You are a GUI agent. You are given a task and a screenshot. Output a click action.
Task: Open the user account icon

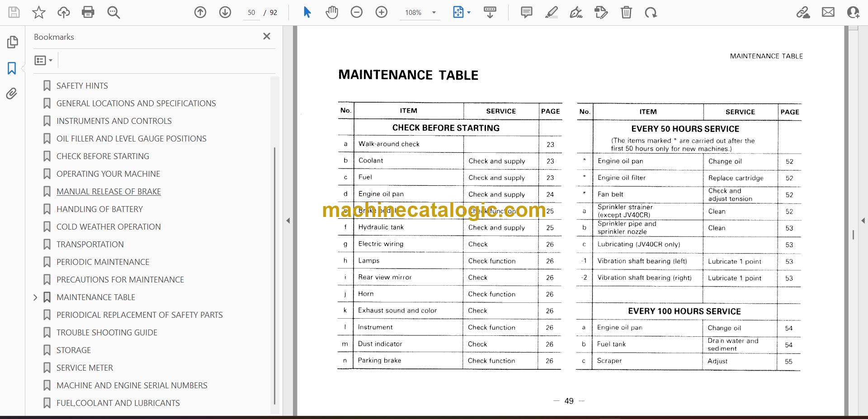853,12
